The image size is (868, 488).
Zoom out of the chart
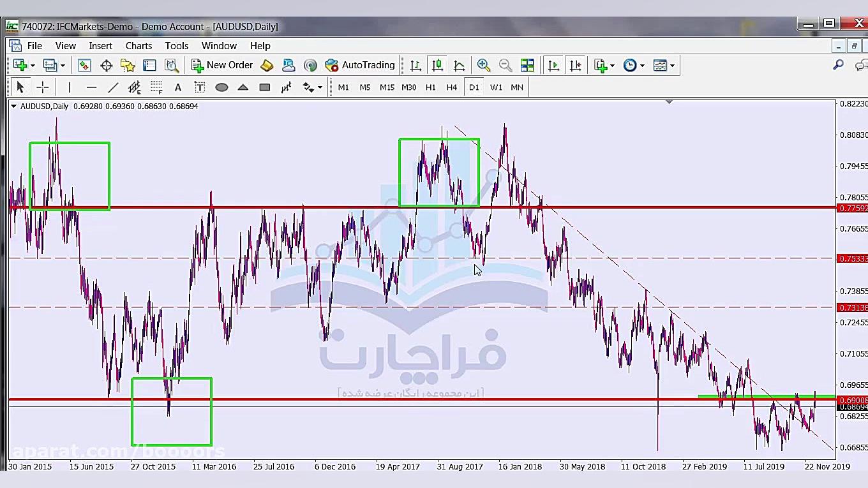(x=505, y=65)
